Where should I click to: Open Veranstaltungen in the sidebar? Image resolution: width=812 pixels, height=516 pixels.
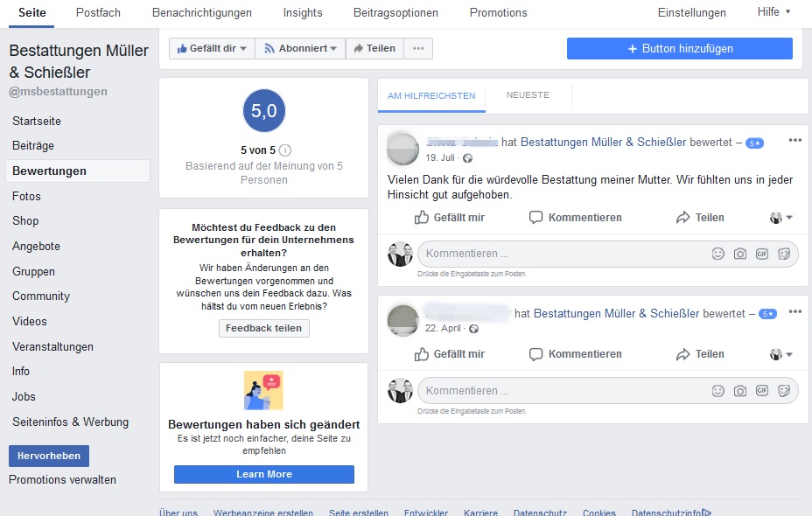[52, 346]
